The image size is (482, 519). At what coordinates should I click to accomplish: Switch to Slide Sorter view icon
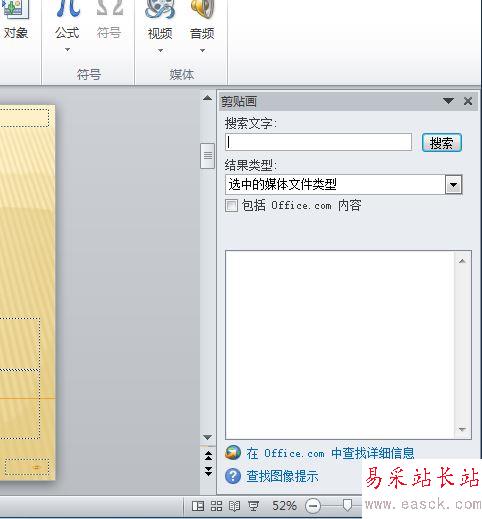pyautogui.click(x=216, y=506)
